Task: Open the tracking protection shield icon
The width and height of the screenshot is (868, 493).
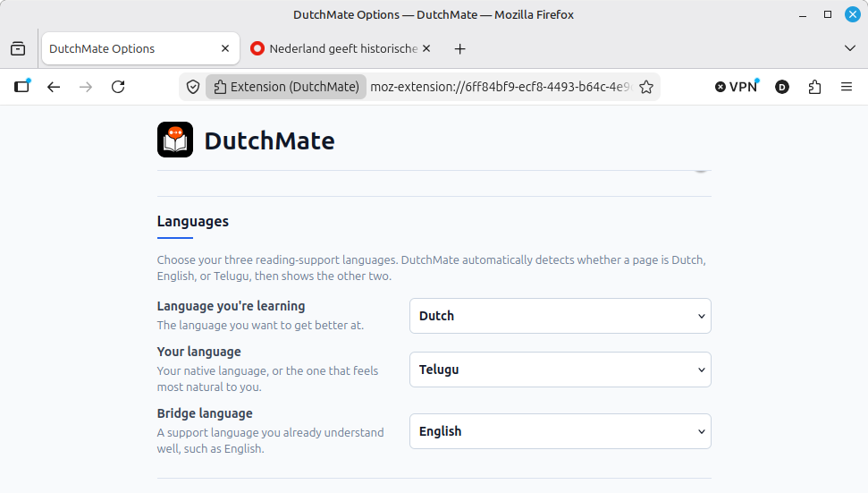Action: (x=193, y=87)
